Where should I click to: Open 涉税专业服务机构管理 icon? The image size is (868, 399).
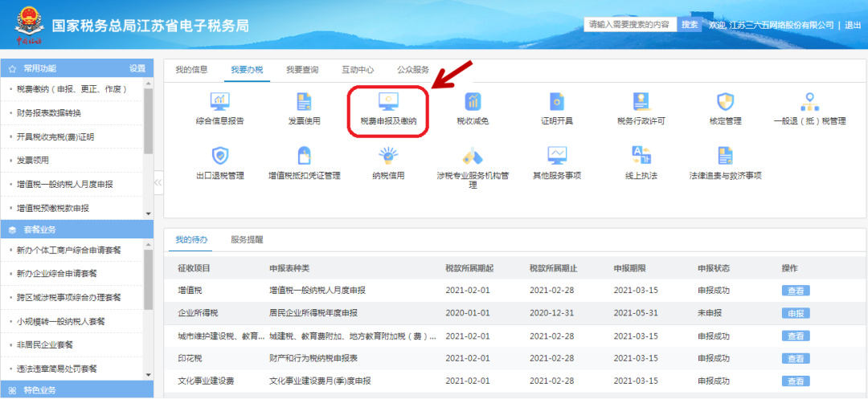[473, 155]
